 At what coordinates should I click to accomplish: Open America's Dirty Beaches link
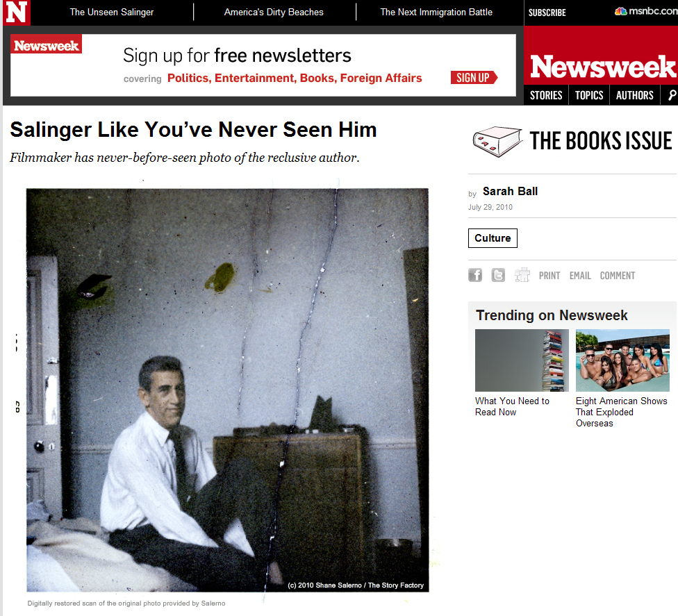[274, 12]
